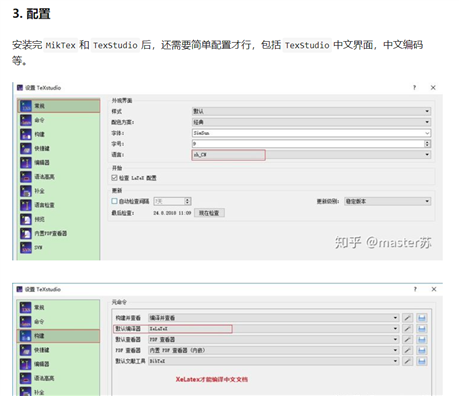This screenshot has width=459, height=396.
Task: Click the wrench icon on the 默认查看器 row
Action: [407, 340]
